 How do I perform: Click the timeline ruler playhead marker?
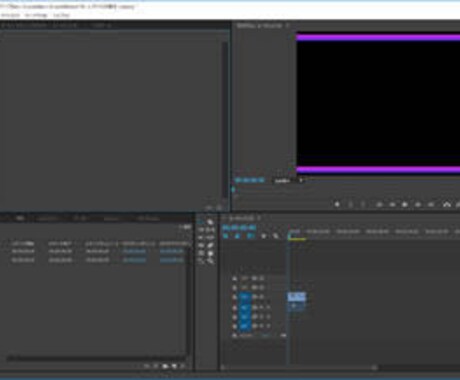(x=289, y=236)
